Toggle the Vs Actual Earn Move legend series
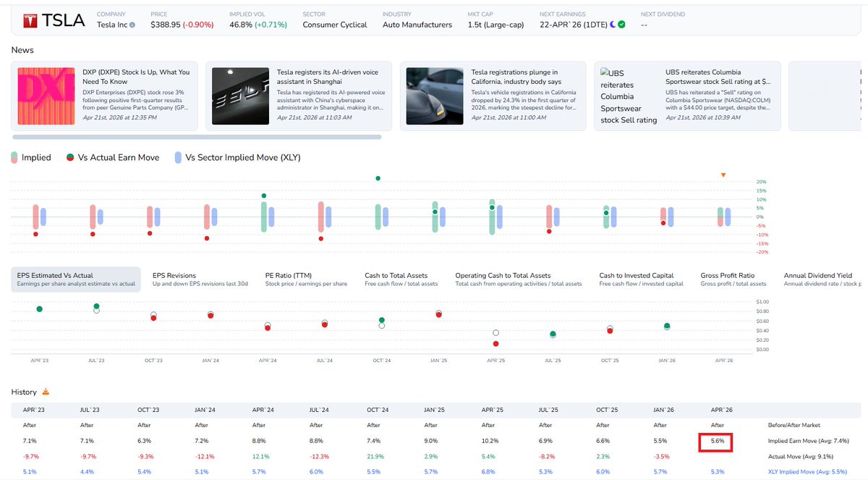 tap(114, 157)
